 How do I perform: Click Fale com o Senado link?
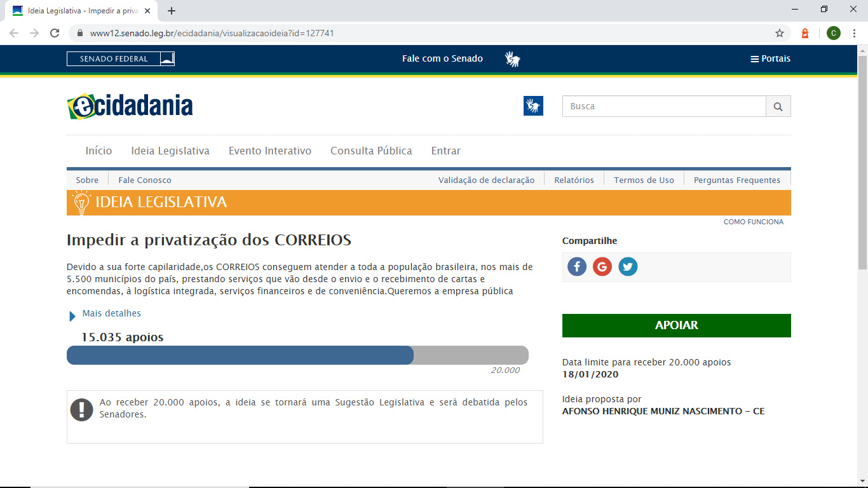442,58
